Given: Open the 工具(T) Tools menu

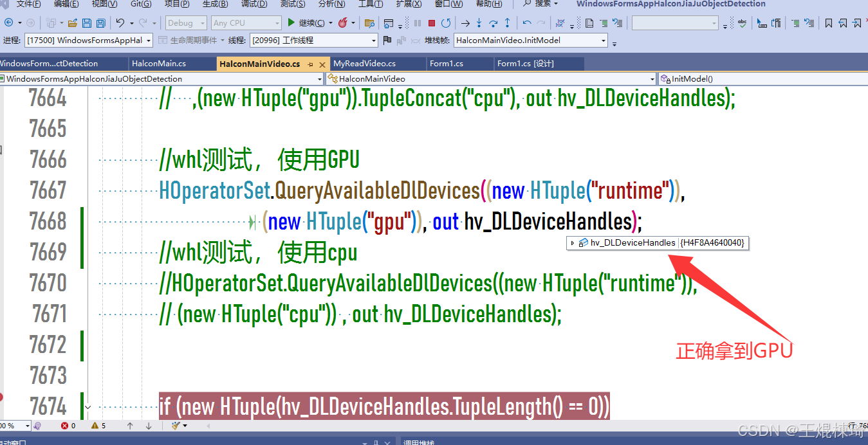Looking at the screenshot, I should point(370,4).
